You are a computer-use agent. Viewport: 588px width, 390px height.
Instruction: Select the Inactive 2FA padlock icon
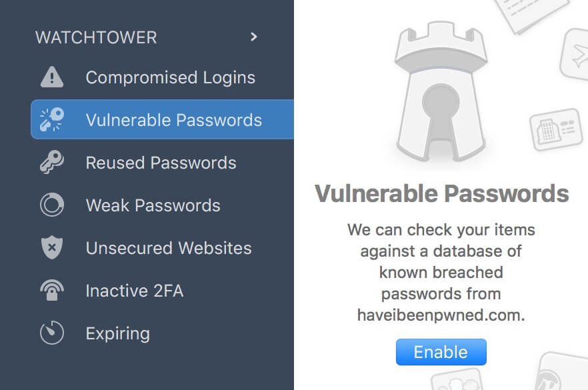[x=51, y=291]
